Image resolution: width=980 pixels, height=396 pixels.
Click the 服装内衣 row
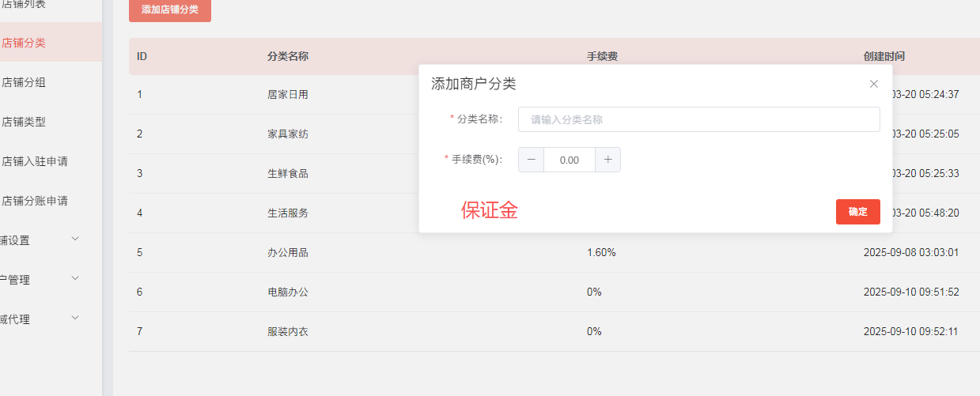288,332
